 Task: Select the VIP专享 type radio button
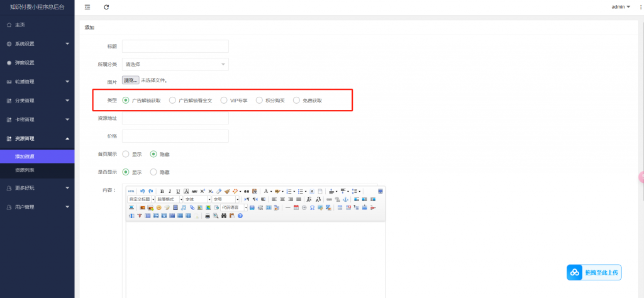224,100
